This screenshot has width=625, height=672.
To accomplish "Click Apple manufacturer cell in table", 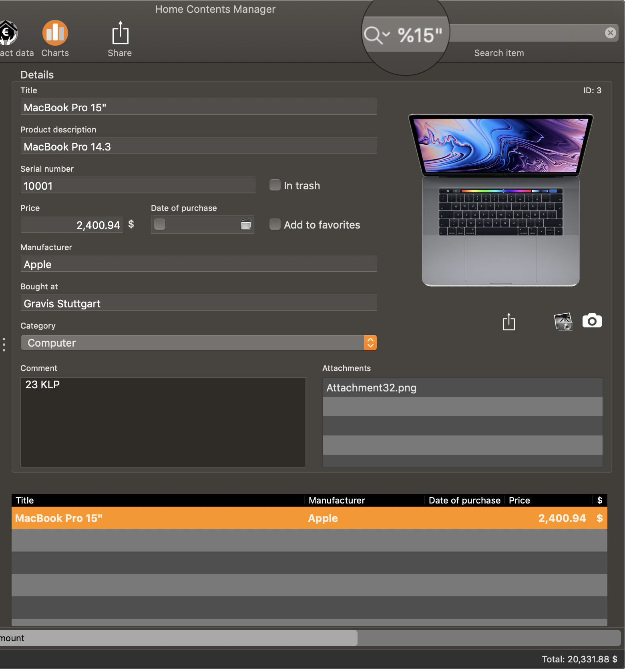I will coord(323,518).
